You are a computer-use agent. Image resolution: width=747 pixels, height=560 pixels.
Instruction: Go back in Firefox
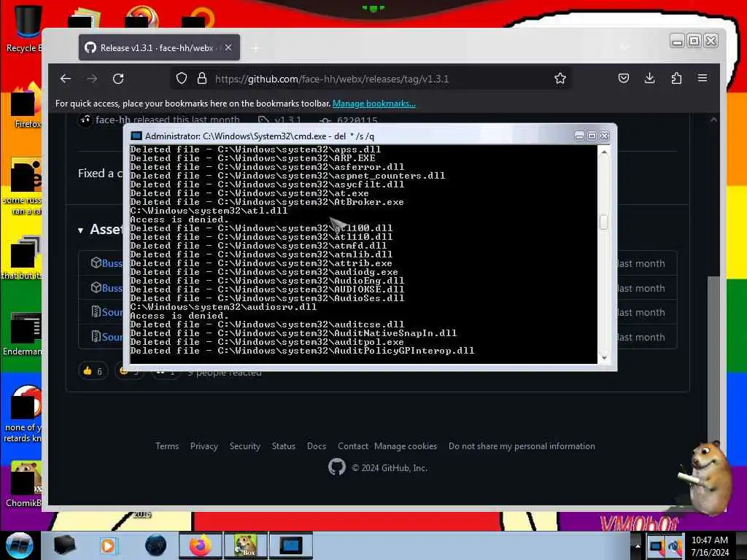click(x=66, y=79)
